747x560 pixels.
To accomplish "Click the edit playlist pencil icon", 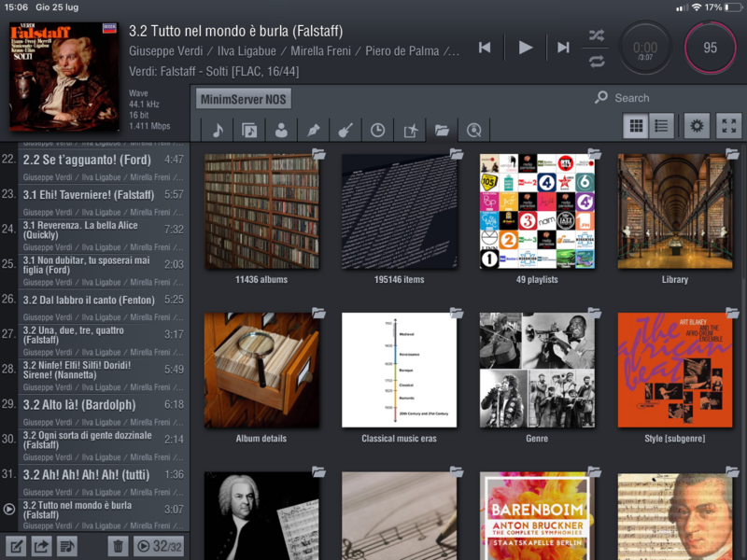I will click(x=16, y=546).
